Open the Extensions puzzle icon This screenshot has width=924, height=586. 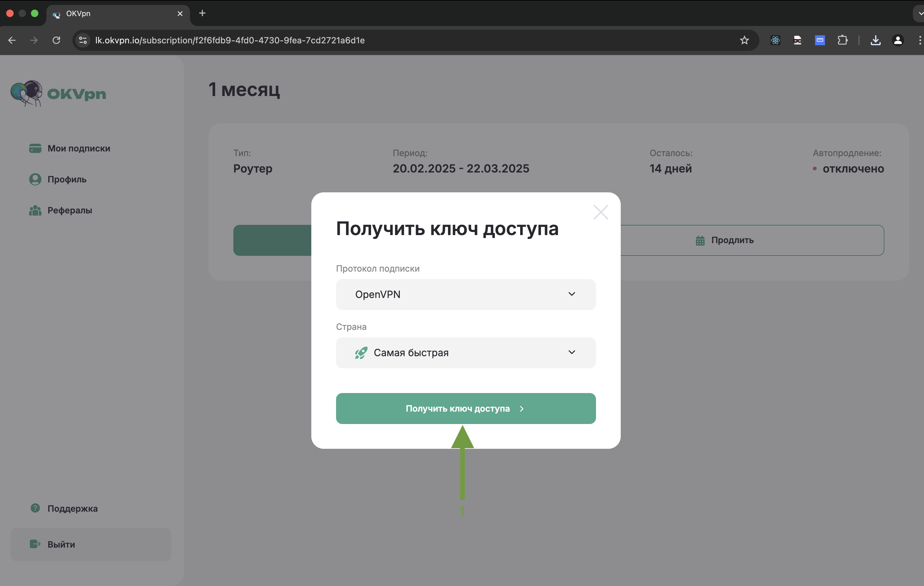[x=843, y=40]
